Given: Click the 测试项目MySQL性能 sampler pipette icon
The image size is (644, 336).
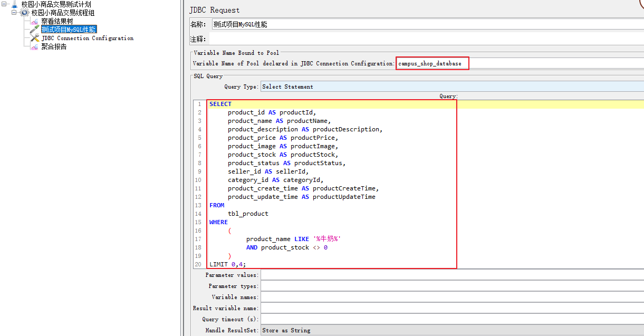Looking at the screenshot, I should [x=34, y=30].
